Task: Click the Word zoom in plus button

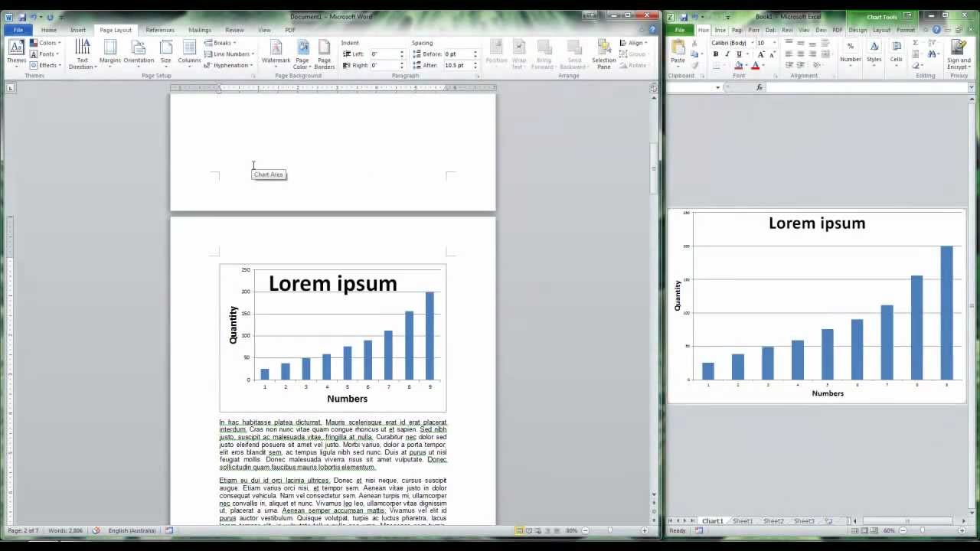Action: [x=644, y=530]
